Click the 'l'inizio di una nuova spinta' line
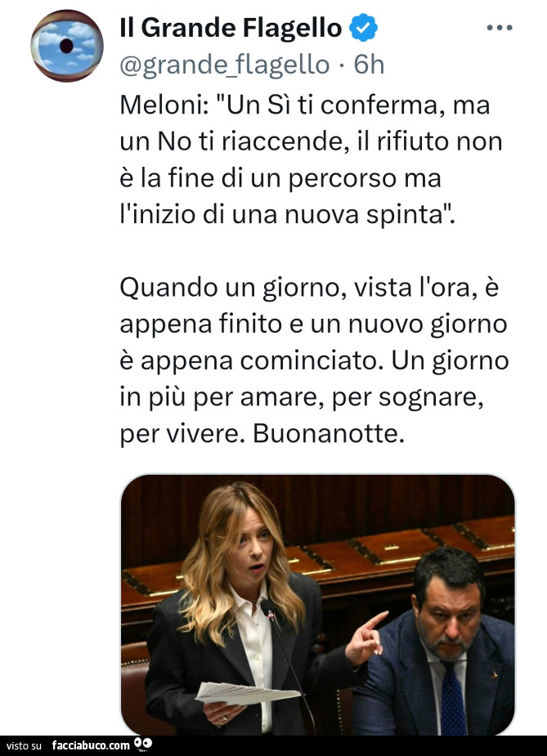Image resolution: width=547 pixels, height=756 pixels. [x=287, y=215]
